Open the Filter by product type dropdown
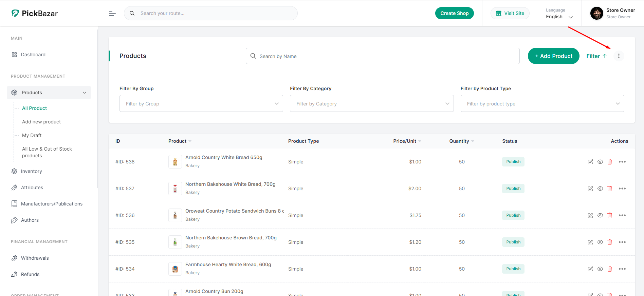644x296 pixels. point(542,103)
